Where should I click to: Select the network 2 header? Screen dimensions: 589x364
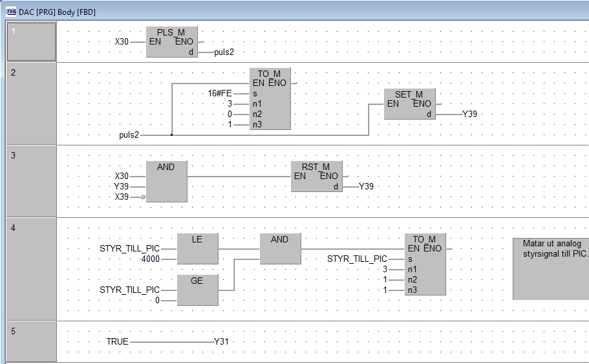(30, 103)
